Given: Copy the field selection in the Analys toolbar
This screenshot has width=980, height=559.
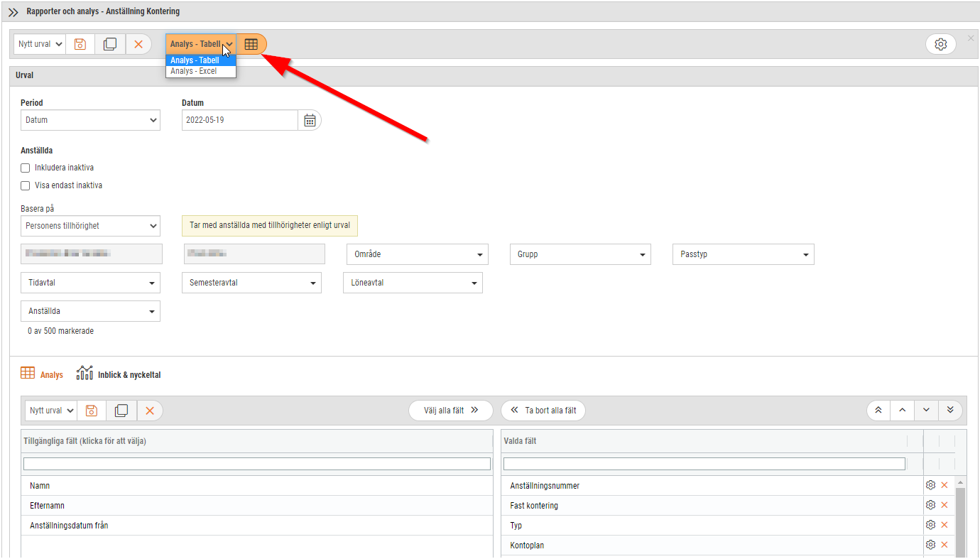Looking at the screenshot, I should 121,411.
